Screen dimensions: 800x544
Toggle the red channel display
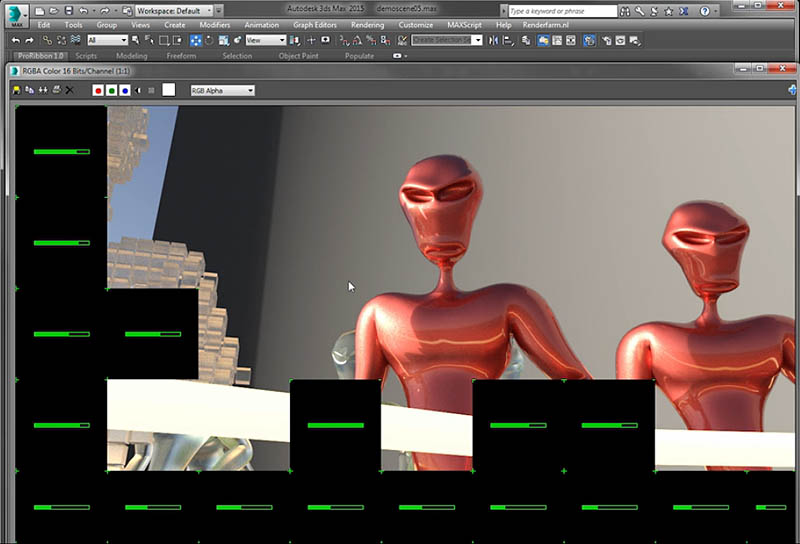[x=98, y=90]
